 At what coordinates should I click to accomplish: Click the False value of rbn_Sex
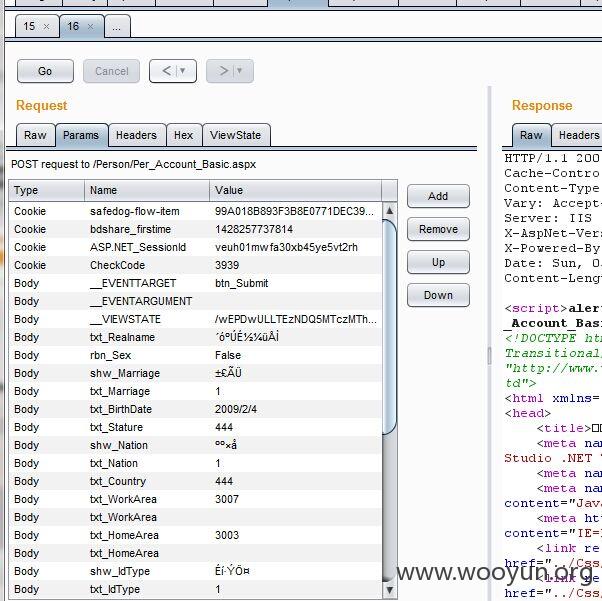coord(228,356)
